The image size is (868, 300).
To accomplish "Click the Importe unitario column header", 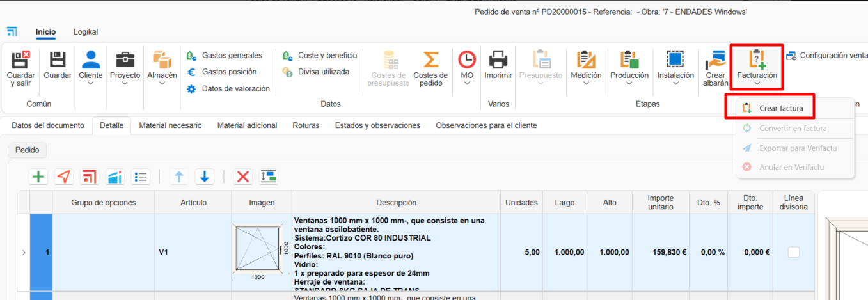I will coord(661,203).
